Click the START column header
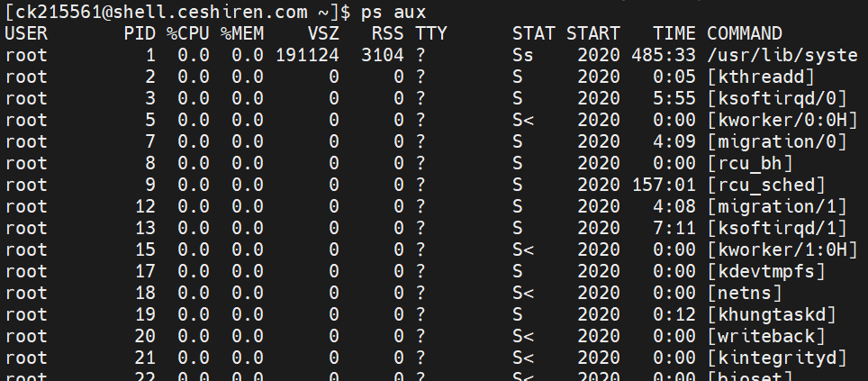 tap(592, 33)
